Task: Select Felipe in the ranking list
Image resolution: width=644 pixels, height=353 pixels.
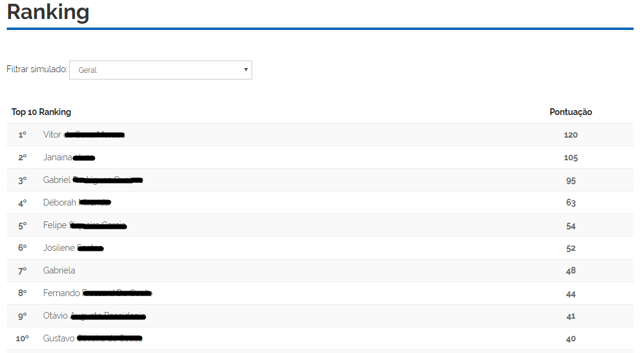Action: (54, 225)
